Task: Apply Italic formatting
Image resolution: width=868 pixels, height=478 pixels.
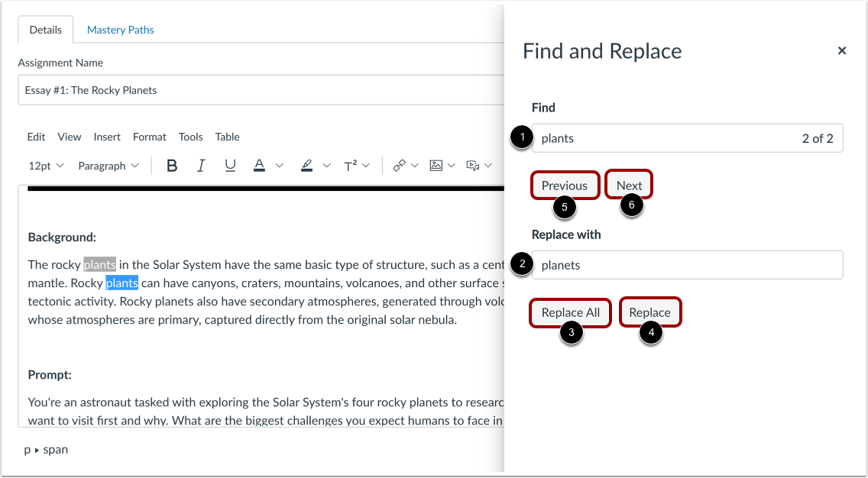Action: (202, 166)
